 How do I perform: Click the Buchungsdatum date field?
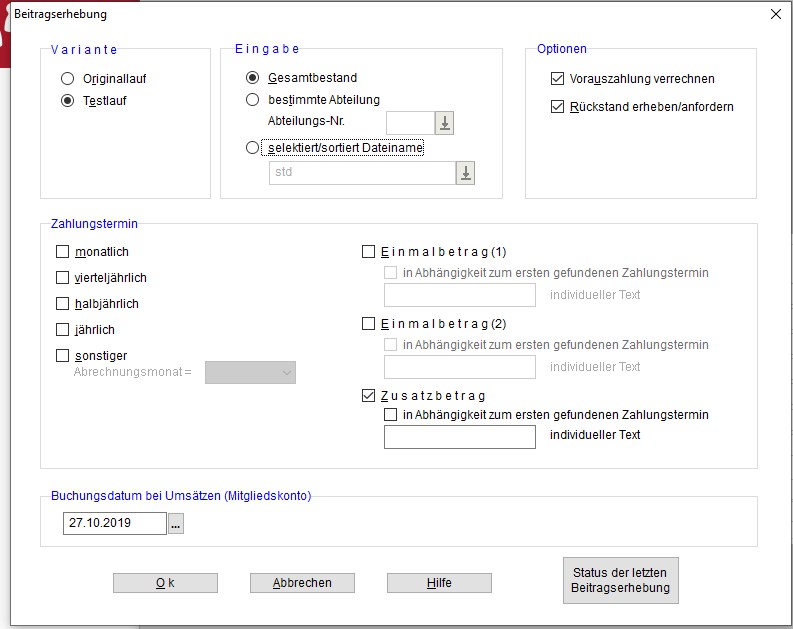[113, 523]
